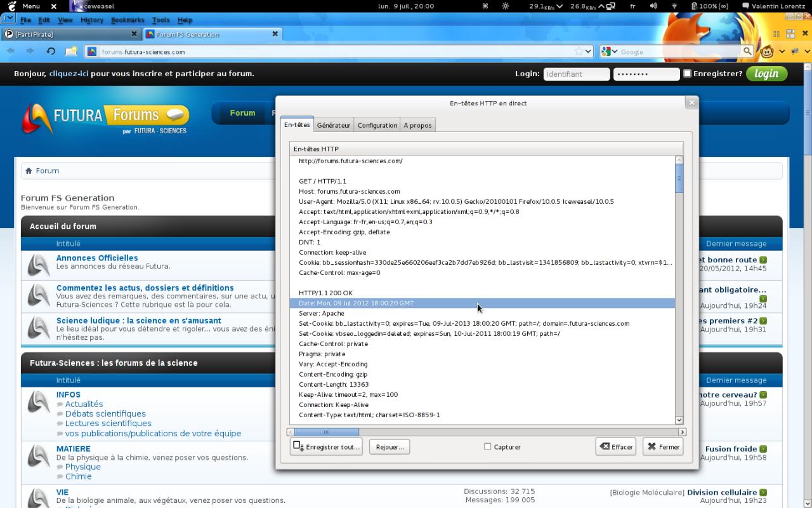Click the password input field
This screenshot has width=812, height=508.
(x=646, y=74)
